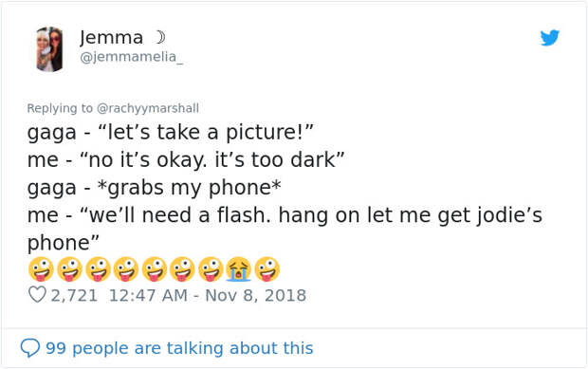Open the Jemma display name link
Viewport: 588px width, 369px height.
coord(111,38)
